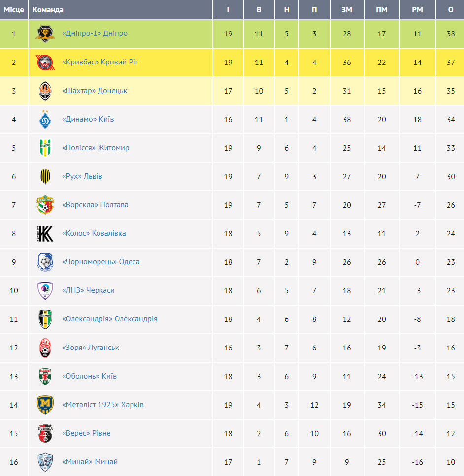Viewport: 464px width, 476px height.
Task: Click the Rukh Lviv black-yellow striped logo
Action: [45, 176]
